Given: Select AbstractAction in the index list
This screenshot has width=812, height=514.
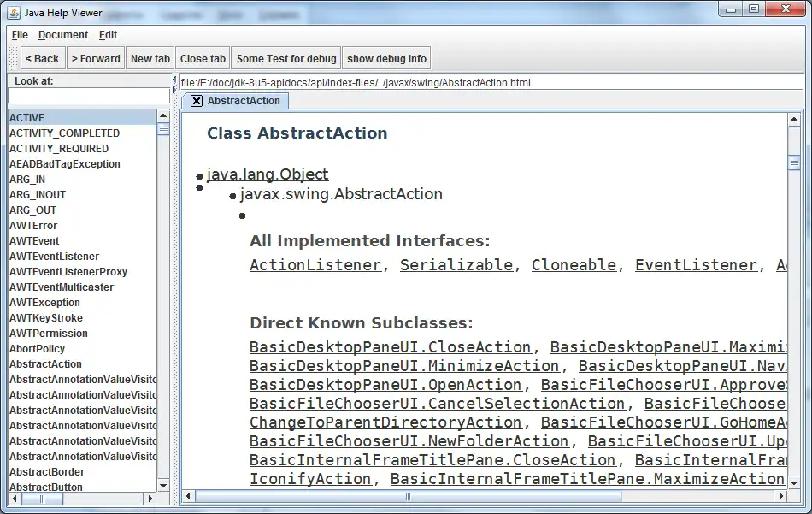Looking at the screenshot, I should [x=82, y=364].
